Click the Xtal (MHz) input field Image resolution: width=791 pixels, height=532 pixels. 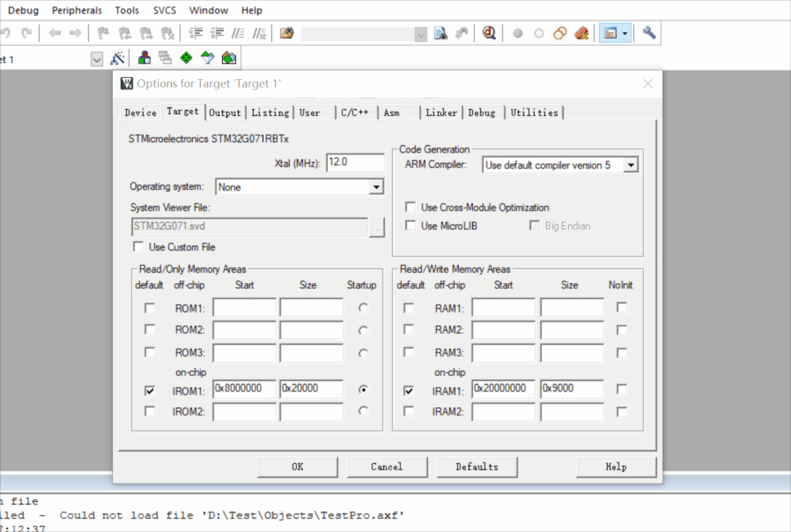tap(355, 163)
